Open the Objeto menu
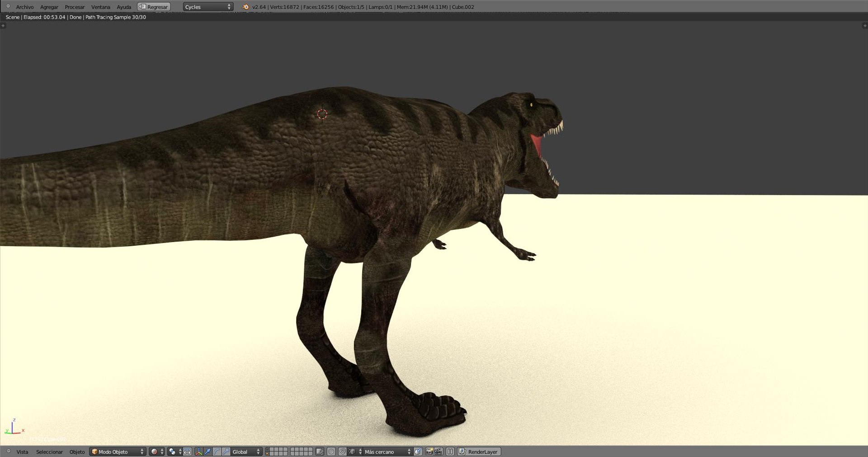 click(77, 452)
